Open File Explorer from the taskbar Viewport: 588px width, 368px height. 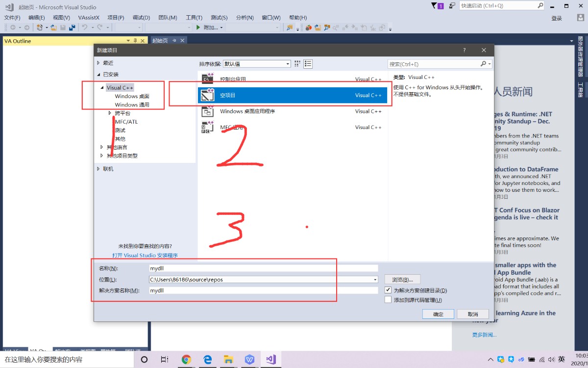[x=228, y=359]
